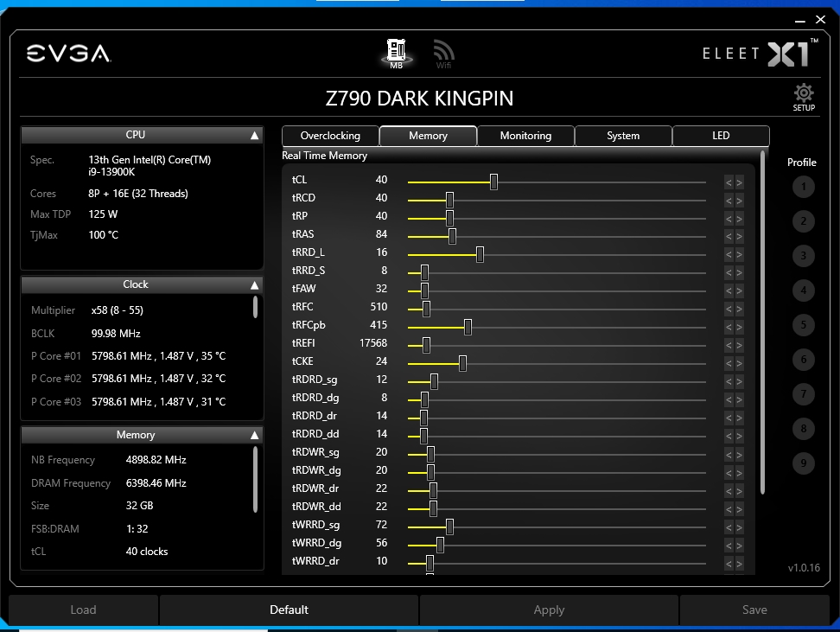
Task: Decrease tREFI with left arrow
Action: click(729, 346)
